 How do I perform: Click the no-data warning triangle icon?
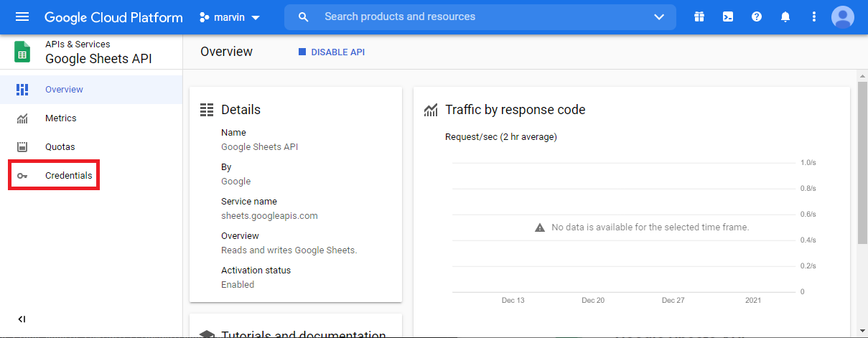[x=540, y=227]
